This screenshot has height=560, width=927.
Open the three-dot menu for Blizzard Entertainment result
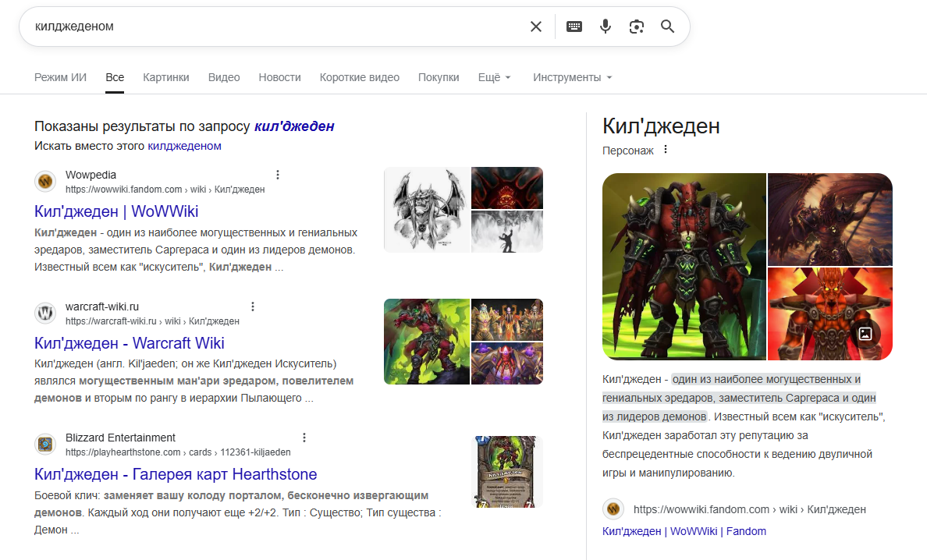pyautogui.click(x=304, y=438)
